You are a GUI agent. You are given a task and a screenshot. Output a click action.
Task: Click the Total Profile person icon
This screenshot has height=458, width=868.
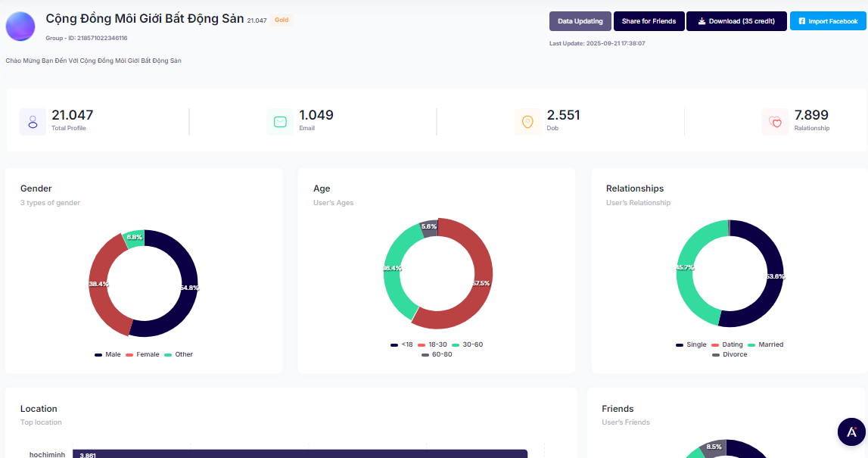click(x=33, y=122)
